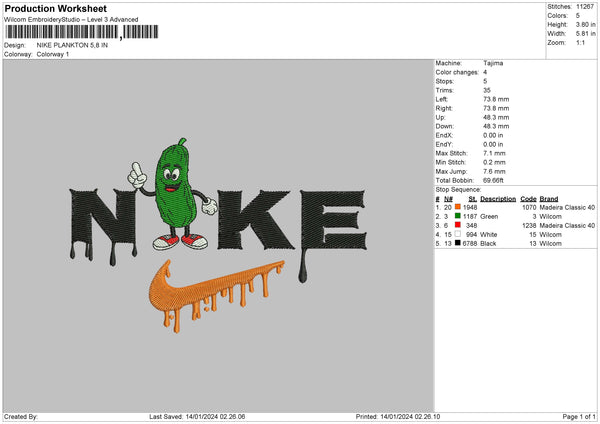
Task: Click the orange swatch in stop 1
Action: pos(457,207)
